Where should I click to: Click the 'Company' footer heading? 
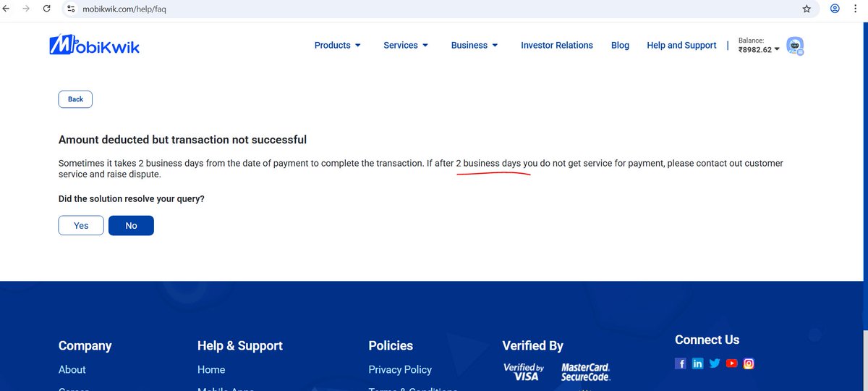coord(85,346)
